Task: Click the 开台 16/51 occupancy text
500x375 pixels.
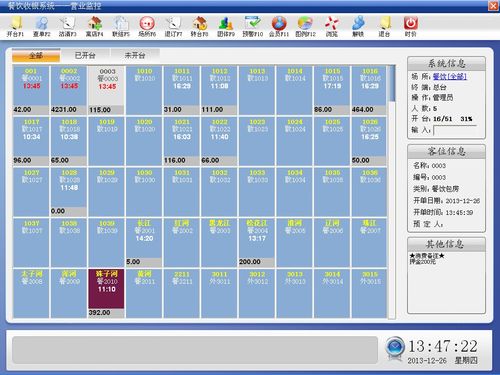Action: tap(442, 119)
